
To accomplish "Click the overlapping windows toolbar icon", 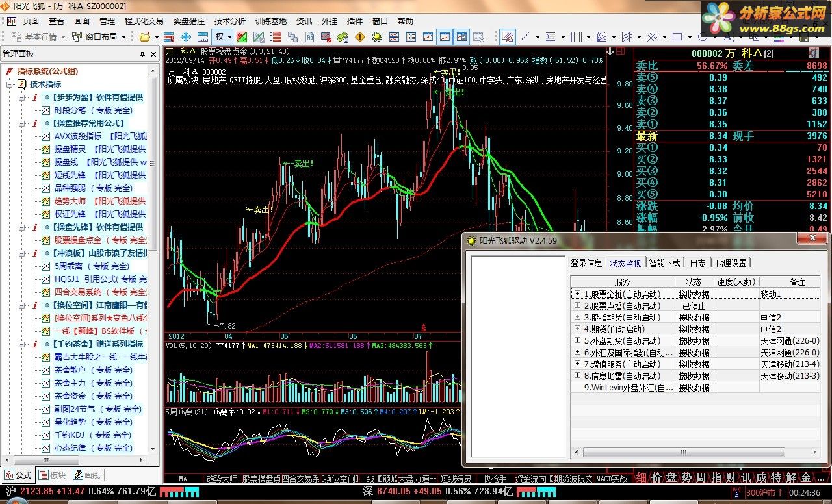I will (x=292, y=37).
